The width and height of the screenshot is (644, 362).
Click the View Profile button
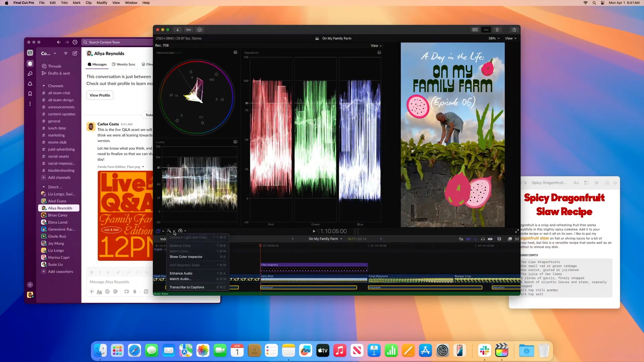[100, 95]
